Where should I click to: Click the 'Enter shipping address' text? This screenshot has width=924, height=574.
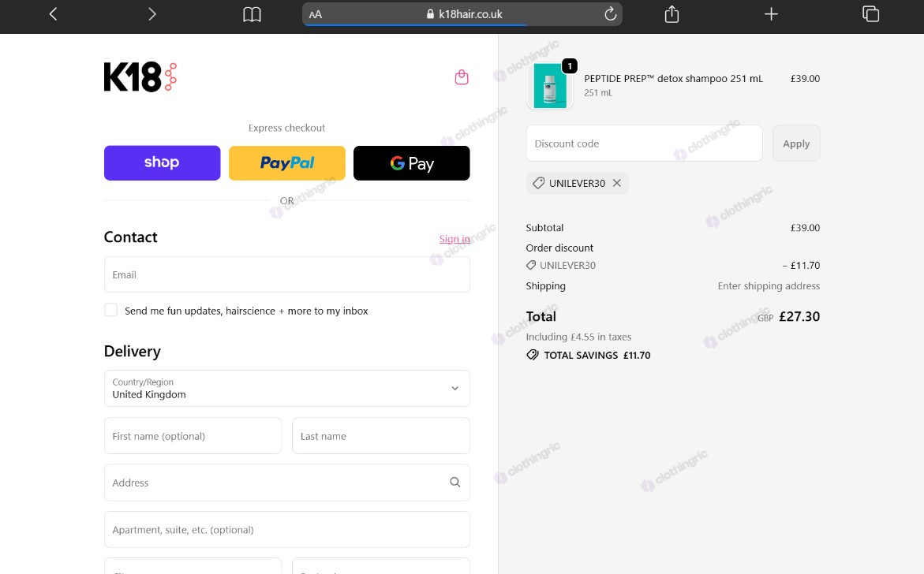pos(769,285)
